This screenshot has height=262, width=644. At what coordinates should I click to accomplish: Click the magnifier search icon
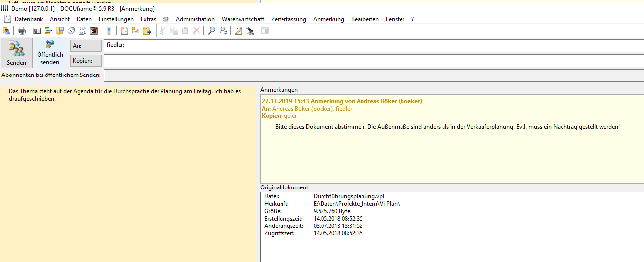(x=211, y=31)
